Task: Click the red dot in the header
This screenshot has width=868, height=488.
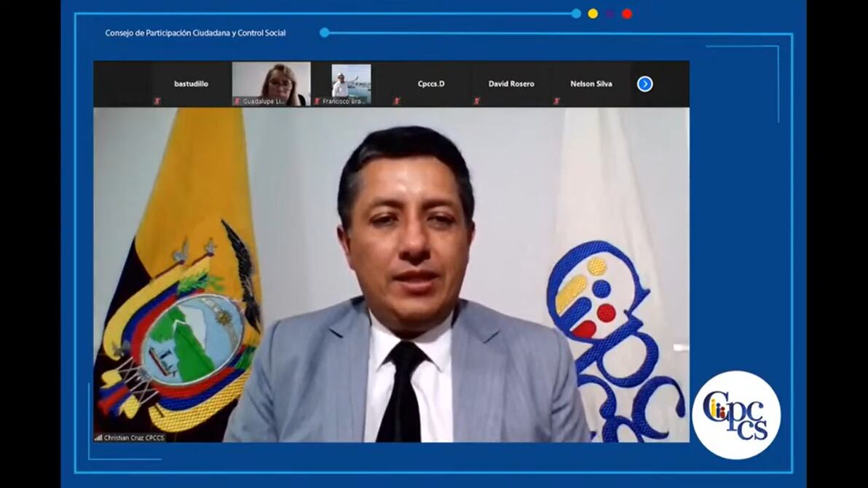Action: 627,13
